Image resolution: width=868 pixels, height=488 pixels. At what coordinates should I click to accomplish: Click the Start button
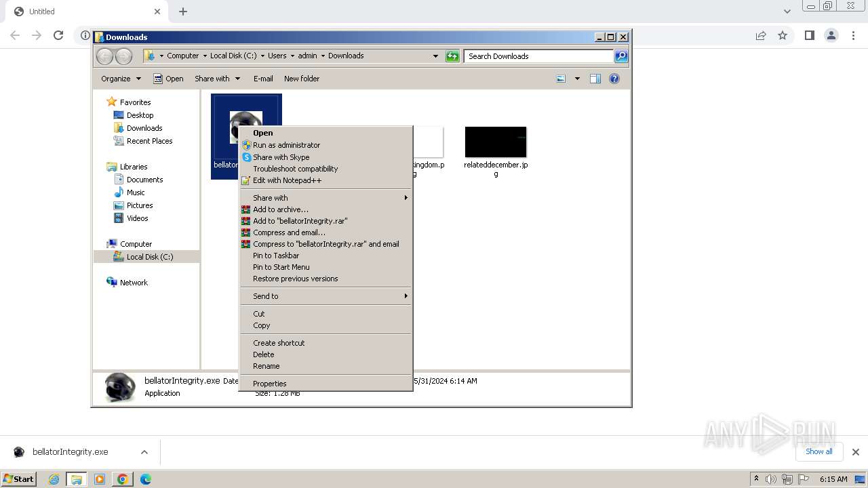tap(18, 479)
